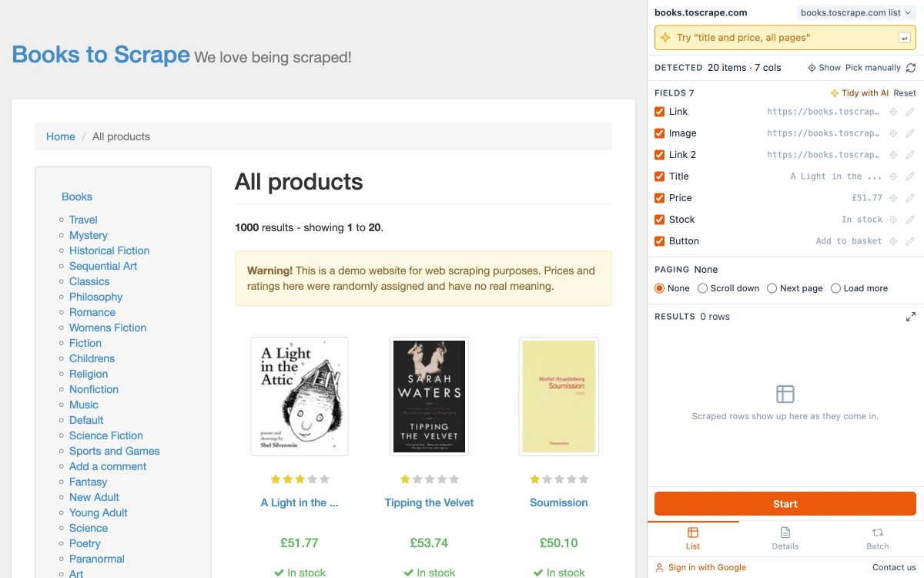Click the Tidy with AI button
The width and height of the screenshot is (924, 578).
pos(859,93)
